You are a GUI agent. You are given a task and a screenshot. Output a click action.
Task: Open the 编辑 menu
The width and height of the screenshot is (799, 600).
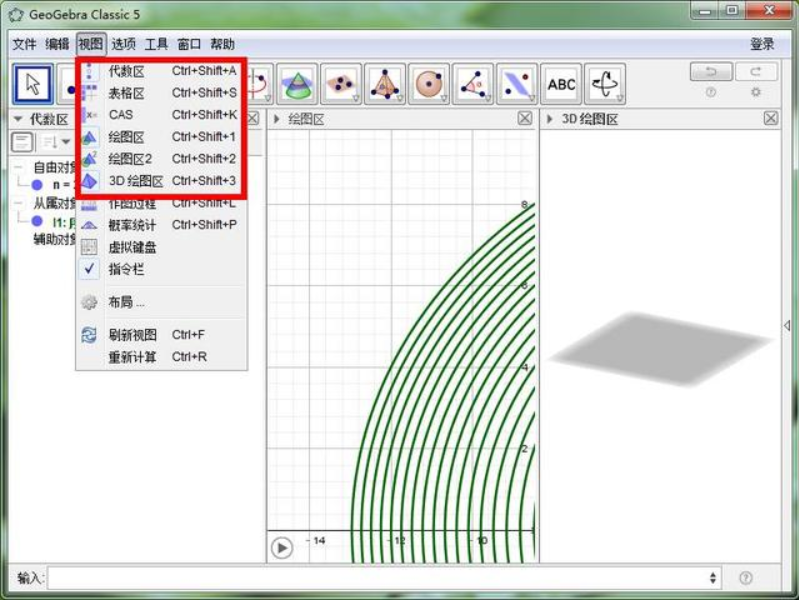pos(57,44)
